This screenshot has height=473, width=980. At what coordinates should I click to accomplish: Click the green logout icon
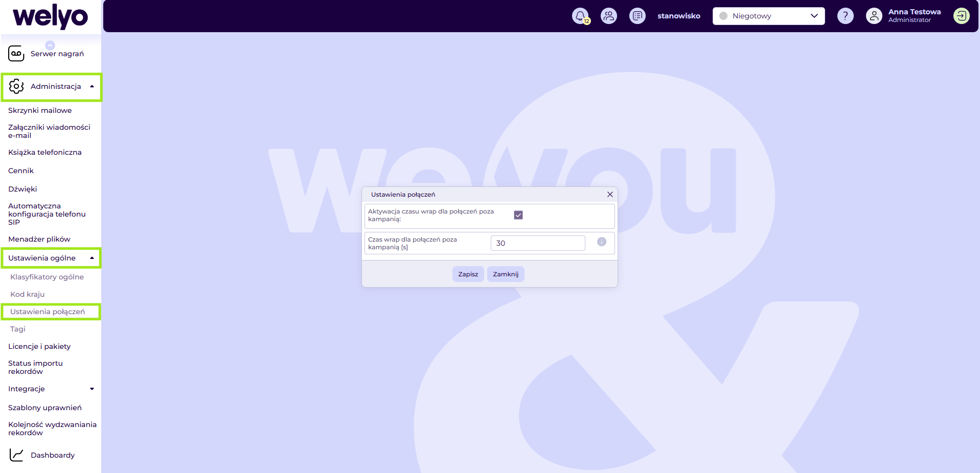coord(961,16)
